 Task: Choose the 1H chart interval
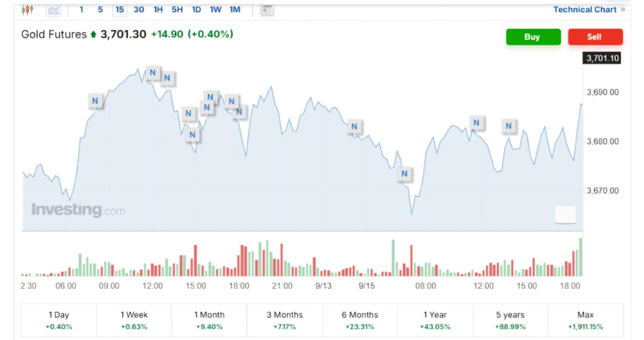pos(158,10)
